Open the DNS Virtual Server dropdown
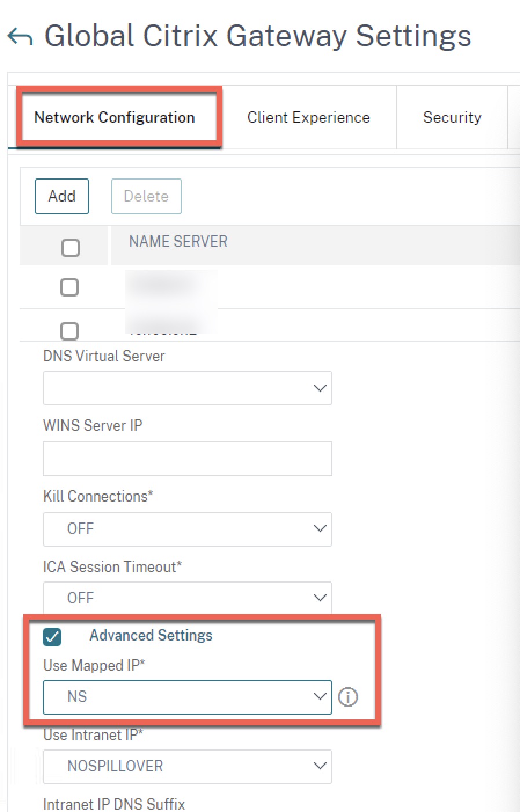The image size is (520, 812). [187, 388]
